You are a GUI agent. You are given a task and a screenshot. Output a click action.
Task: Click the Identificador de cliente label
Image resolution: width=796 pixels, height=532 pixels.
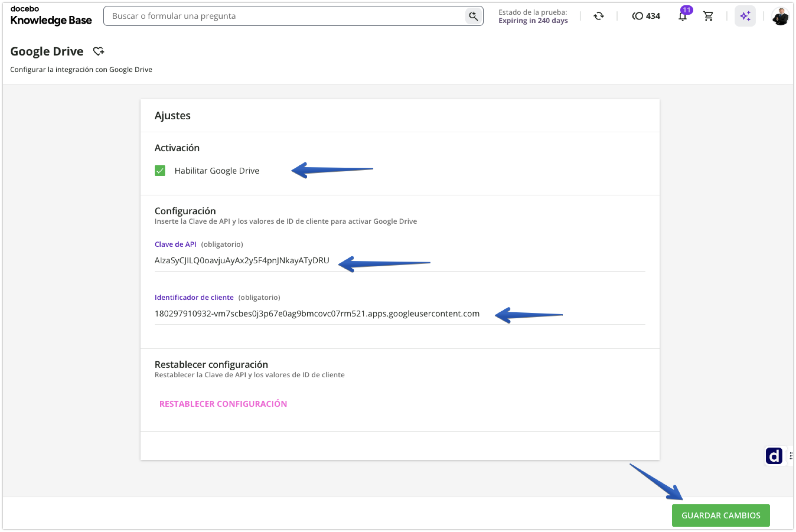[194, 298]
